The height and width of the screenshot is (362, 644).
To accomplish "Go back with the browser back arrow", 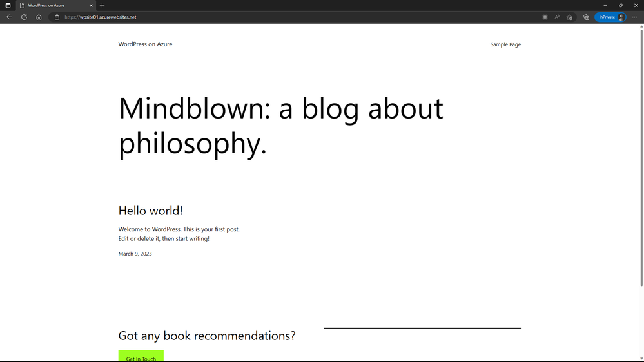I will 9,17.
